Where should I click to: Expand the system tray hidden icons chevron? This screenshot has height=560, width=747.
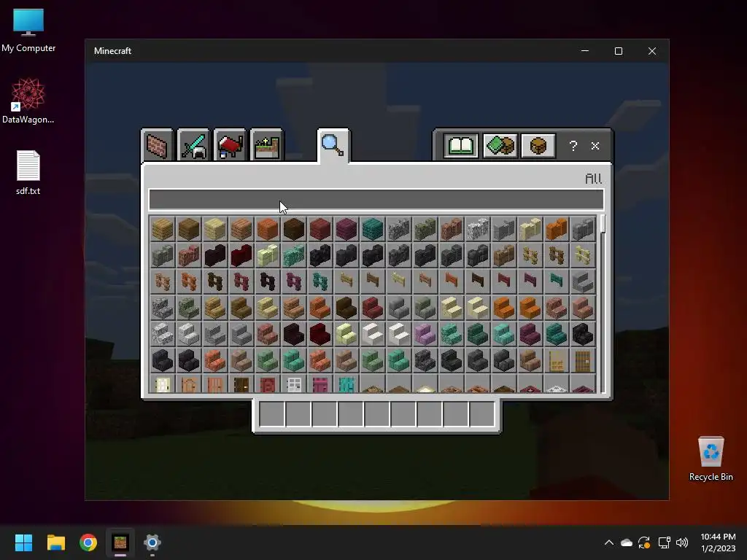click(x=609, y=542)
